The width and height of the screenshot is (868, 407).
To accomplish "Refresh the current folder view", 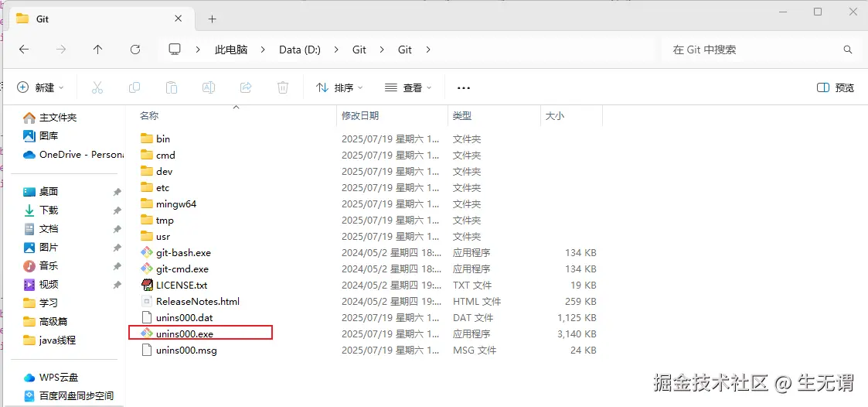I will pyautogui.click(x=135, y=50).
